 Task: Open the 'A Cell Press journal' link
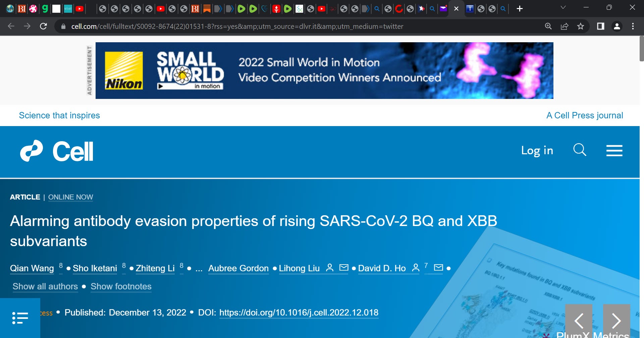[x=585, y=115]
